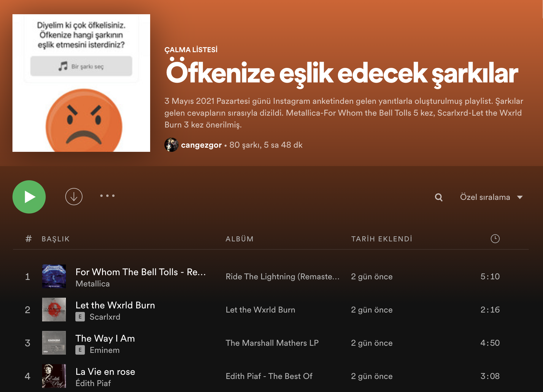Screen dimensions: 543x392
Task: Click the explicit badge next to Eminem
Action: pyautogui.click(x=80, y=350)
